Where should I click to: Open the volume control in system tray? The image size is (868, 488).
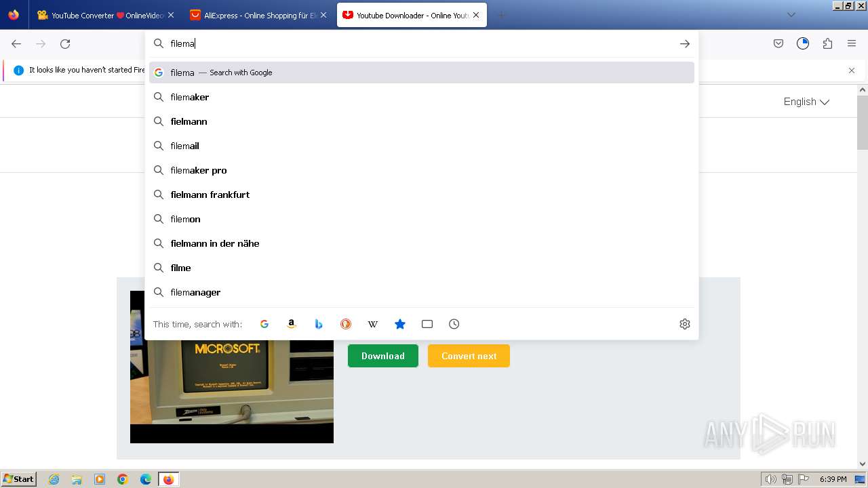click(771, 479)
